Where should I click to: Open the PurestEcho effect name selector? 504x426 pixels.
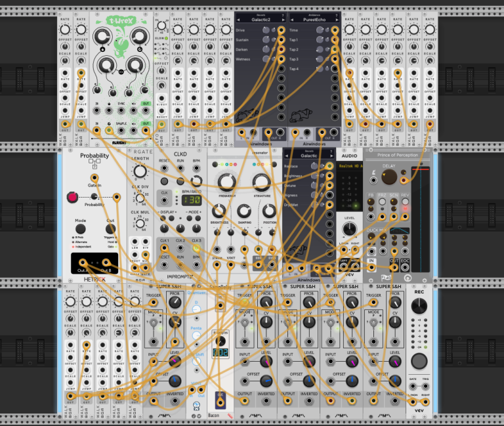click(314, 20)
